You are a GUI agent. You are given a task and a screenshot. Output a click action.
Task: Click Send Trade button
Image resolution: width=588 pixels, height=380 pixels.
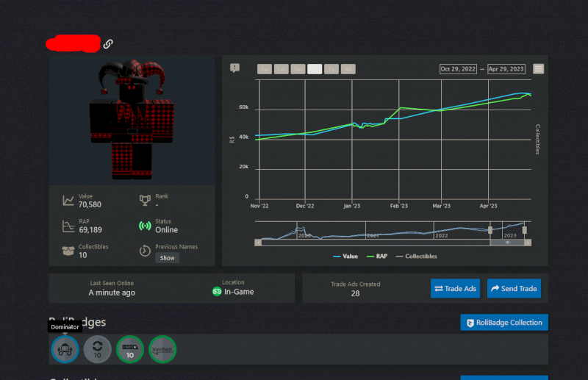coord(514,288)
